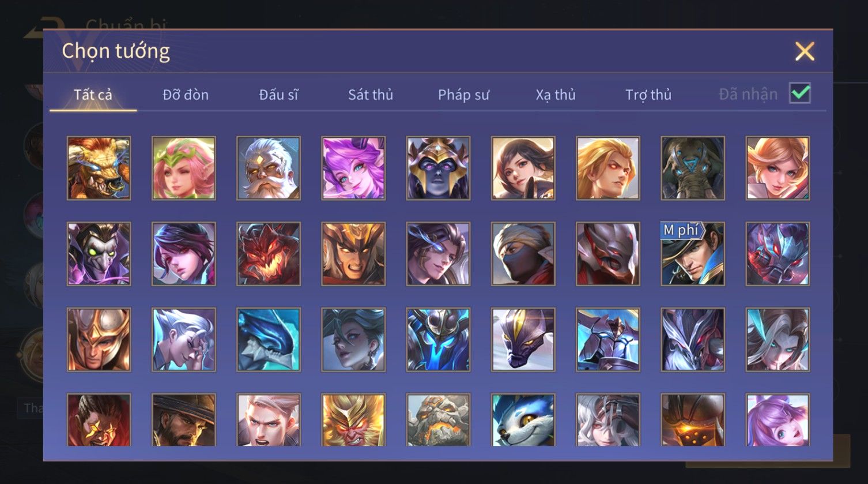Select the golden bull-faced hero portrait
868x484 pixels.
click(x=99, y=168)
